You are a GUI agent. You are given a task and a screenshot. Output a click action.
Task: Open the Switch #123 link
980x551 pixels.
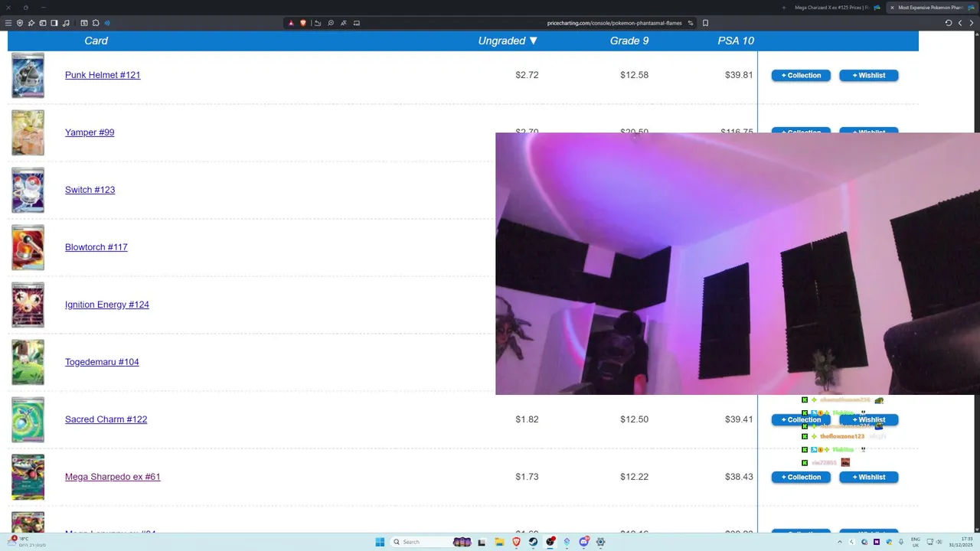[x=90, y=190]
